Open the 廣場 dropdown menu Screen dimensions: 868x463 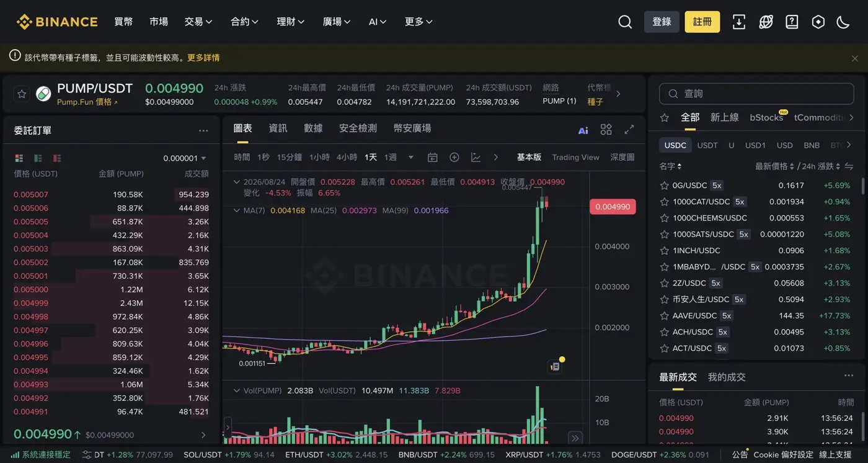337,22
